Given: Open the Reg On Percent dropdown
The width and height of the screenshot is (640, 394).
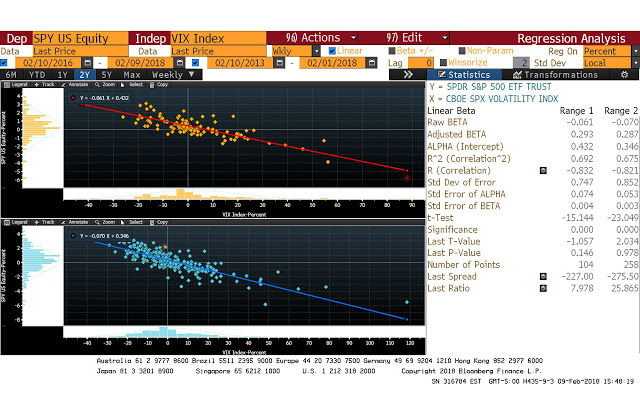Looking at the screenshot, I should [x=636, y=51].
